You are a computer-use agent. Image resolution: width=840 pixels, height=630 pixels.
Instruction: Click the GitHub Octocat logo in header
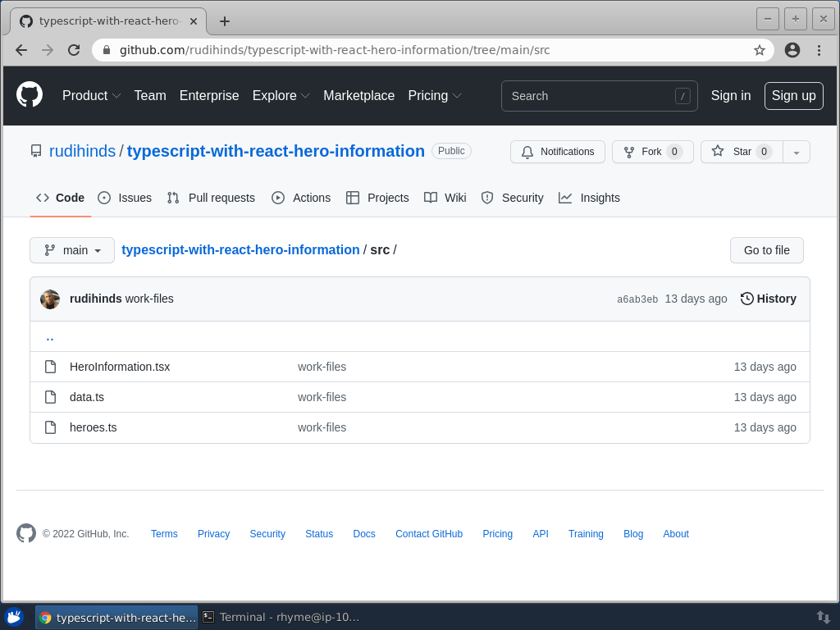coord(30,95)
